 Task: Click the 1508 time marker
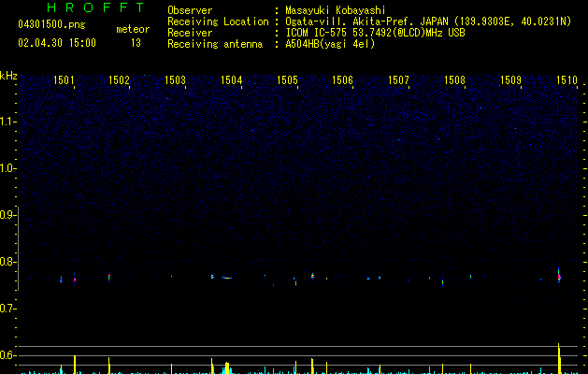pyautogui.click(x=455, y=80)
